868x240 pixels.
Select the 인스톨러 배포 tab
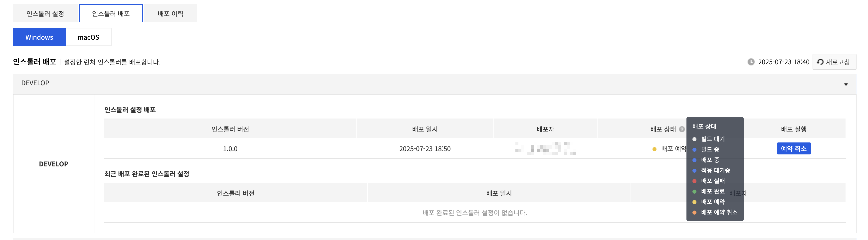pos(111,13)
